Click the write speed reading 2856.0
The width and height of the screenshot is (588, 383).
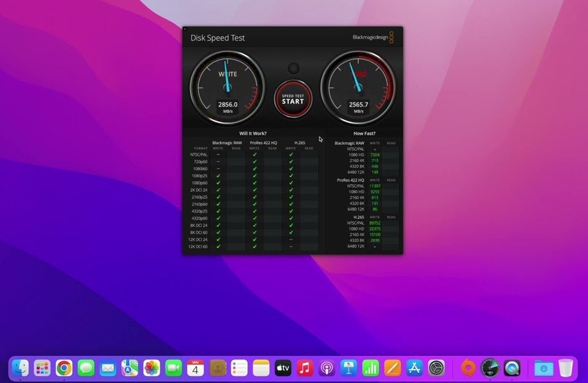227,104
